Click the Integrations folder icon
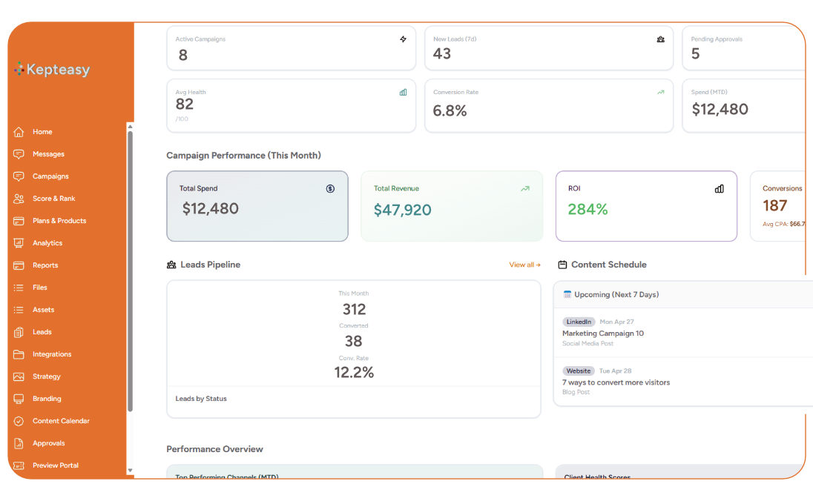This screenshot has height=504, width=813. click(x=22, y=354)
